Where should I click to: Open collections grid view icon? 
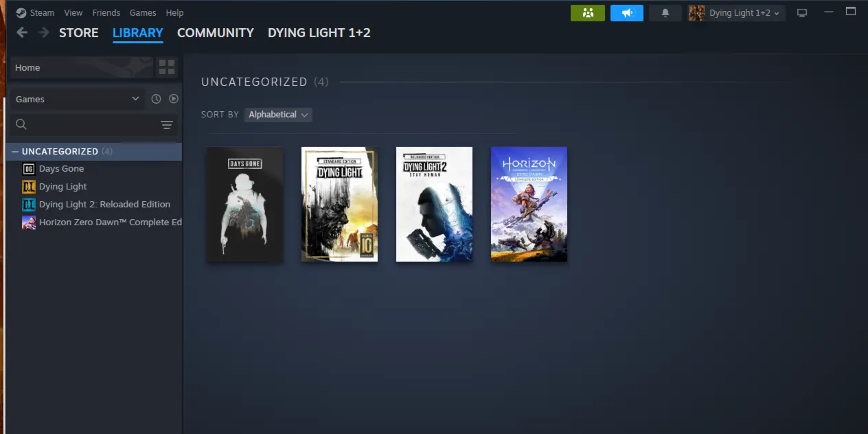tap(167, 67)
